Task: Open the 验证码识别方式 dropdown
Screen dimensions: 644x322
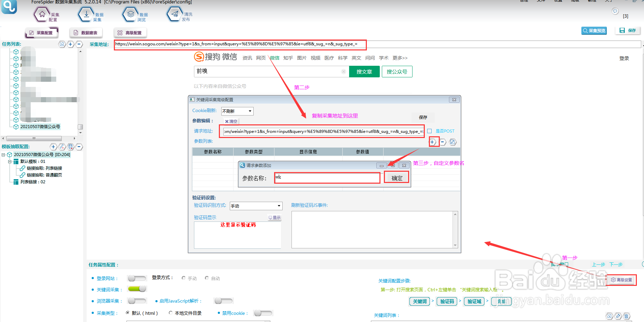Action: click(x=256, y=206)
